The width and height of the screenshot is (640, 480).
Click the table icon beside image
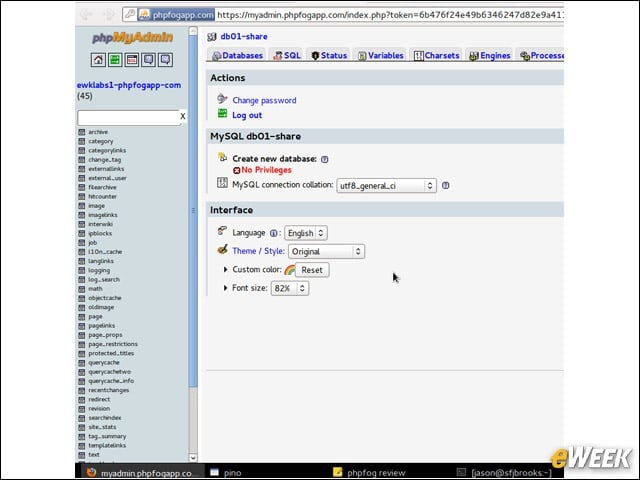coord(82,206)
